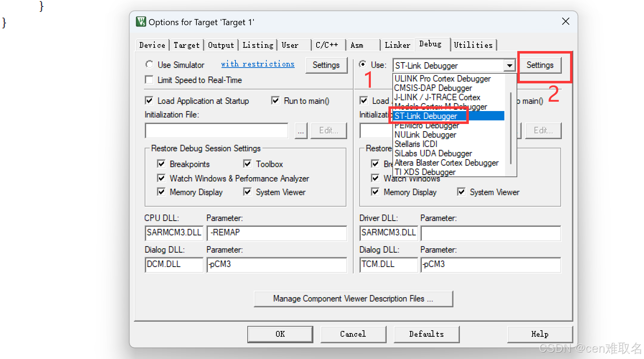The image size is (644, 359).
Task: Select ST-Link Debugger in the list
Action: tap(449, 116)
